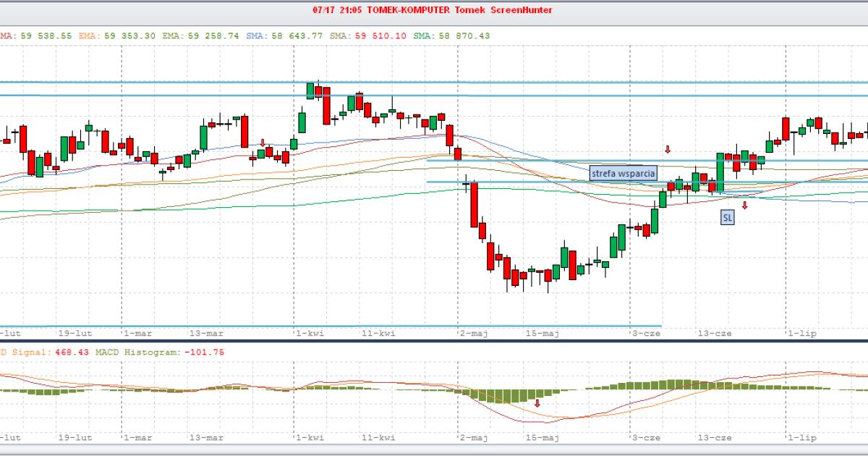Select the "strefa wsparcia" annotation label
This screenshot has width=868, height=456.
pos(623,173)
